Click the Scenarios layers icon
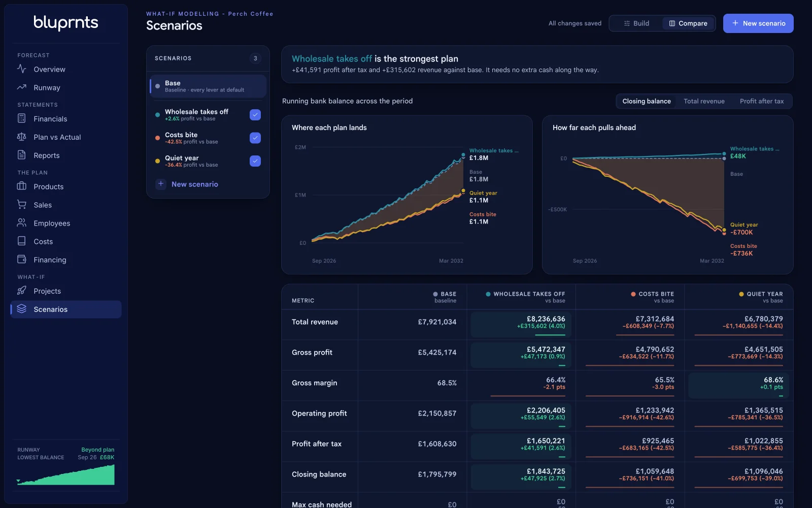 point(21,309)
